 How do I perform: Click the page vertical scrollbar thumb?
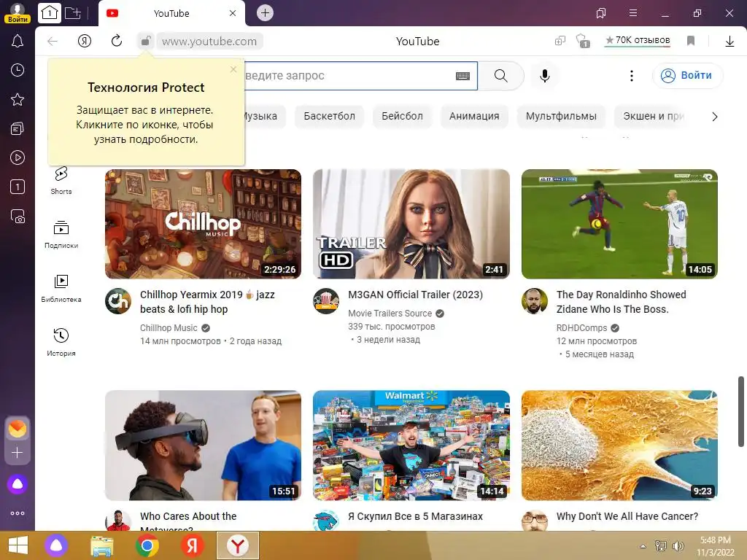pyautogui.click(x=741, y=411)
